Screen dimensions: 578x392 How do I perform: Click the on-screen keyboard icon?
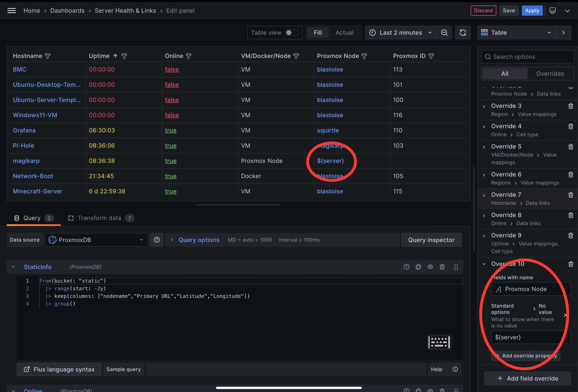[439, 342]
